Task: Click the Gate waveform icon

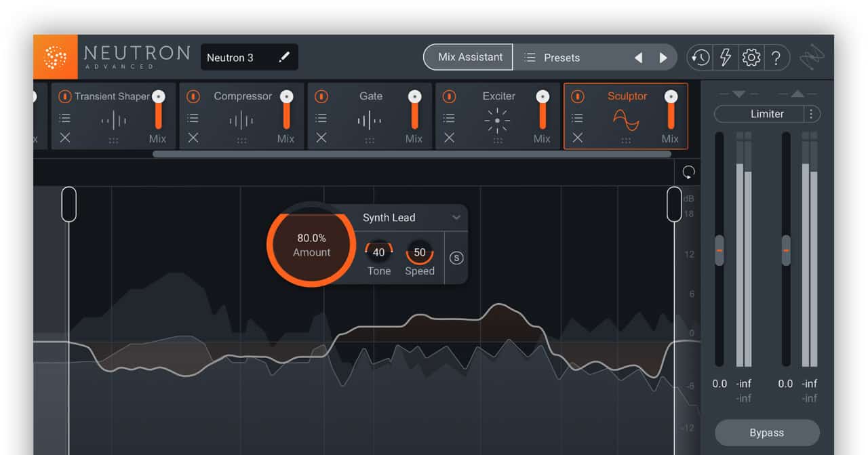Action: 370,121
